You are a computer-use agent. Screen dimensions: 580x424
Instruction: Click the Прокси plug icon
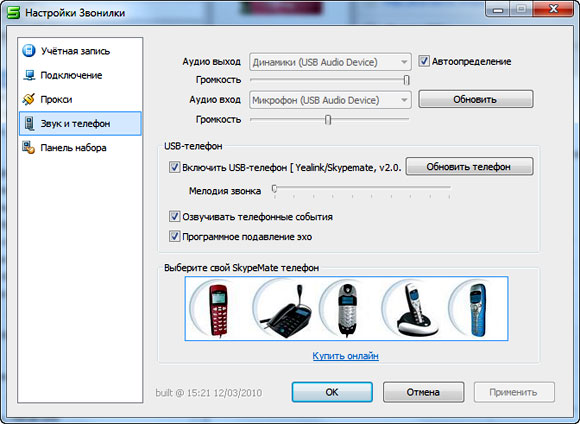[28, 99]
